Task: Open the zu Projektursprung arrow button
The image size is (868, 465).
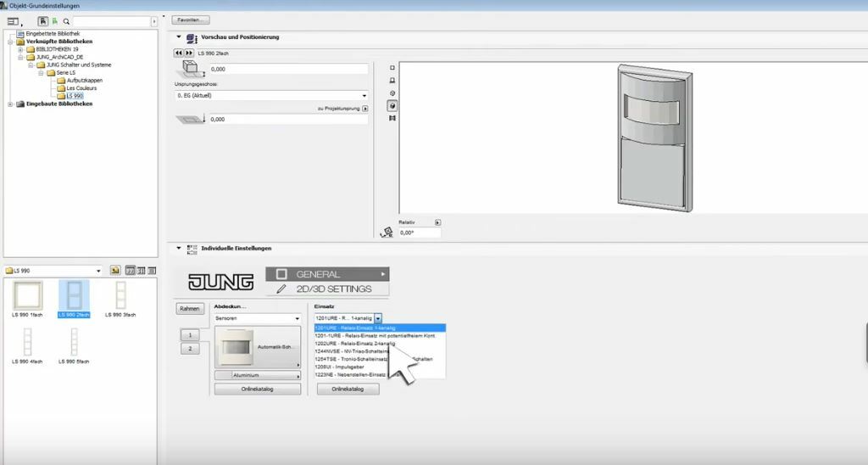Action: pyautogui.click(x=364, y=109)
